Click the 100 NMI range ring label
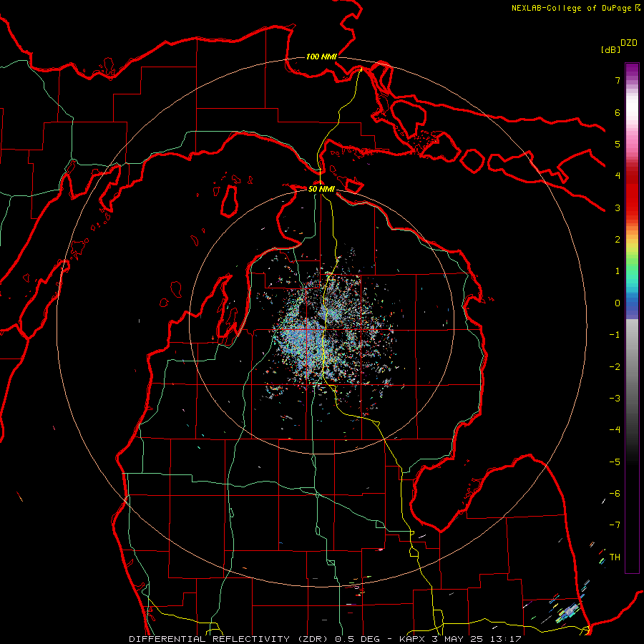The height and width of the screenshot is (644, 644). pyautogui.click(x=321, y=57)
